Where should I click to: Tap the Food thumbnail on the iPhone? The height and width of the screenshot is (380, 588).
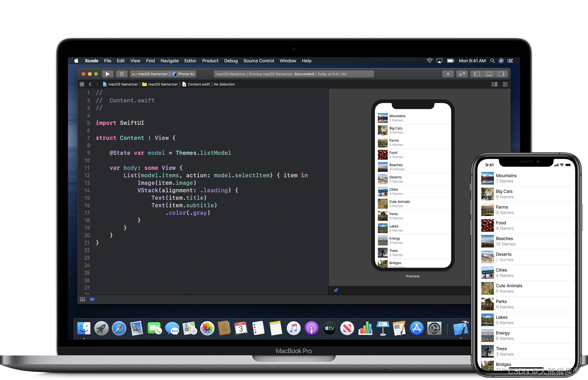coord(487,225)
